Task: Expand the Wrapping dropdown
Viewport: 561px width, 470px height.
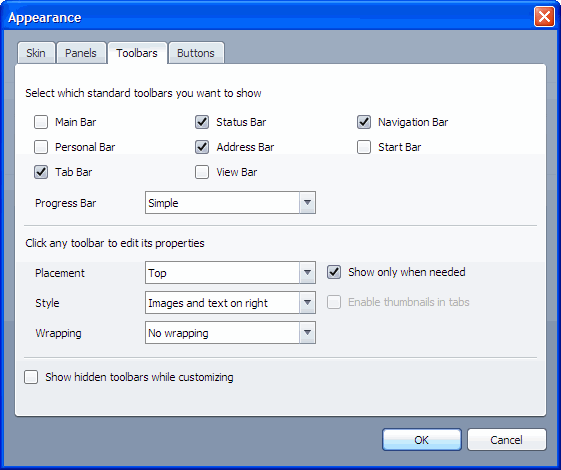Action: point(230,333)
